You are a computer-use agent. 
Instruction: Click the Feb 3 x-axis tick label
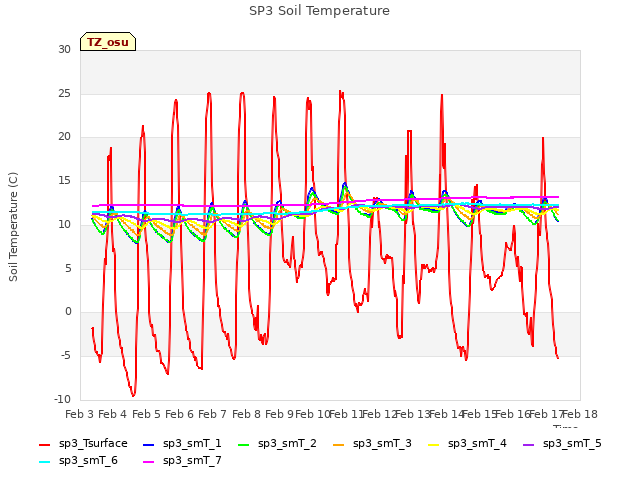[x=80, y=414]
